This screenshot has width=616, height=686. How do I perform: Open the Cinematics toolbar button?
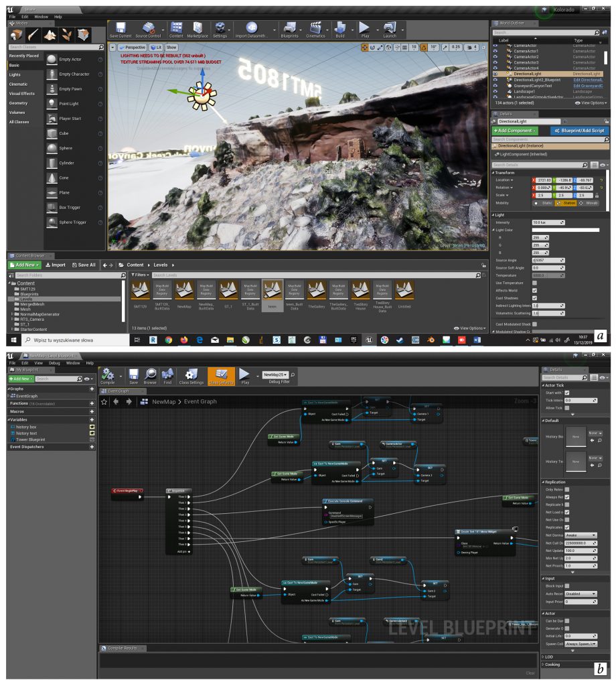[x=315, y=29]
